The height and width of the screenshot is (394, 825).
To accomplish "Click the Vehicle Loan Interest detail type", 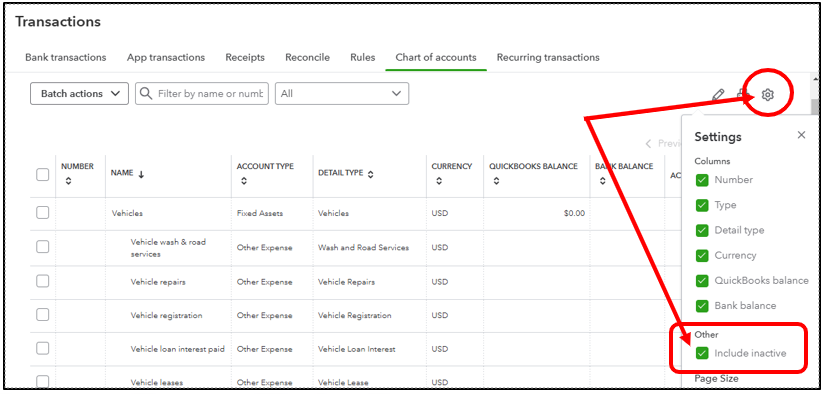I will pos(357,349).
